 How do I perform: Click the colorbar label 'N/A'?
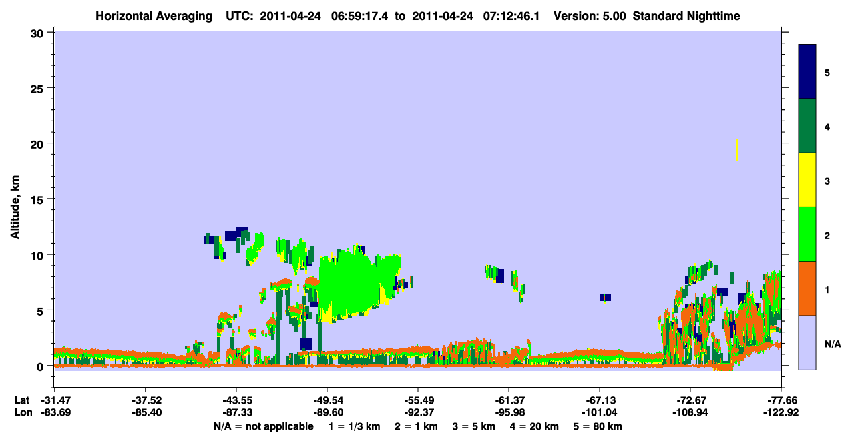tap(832, 344)
